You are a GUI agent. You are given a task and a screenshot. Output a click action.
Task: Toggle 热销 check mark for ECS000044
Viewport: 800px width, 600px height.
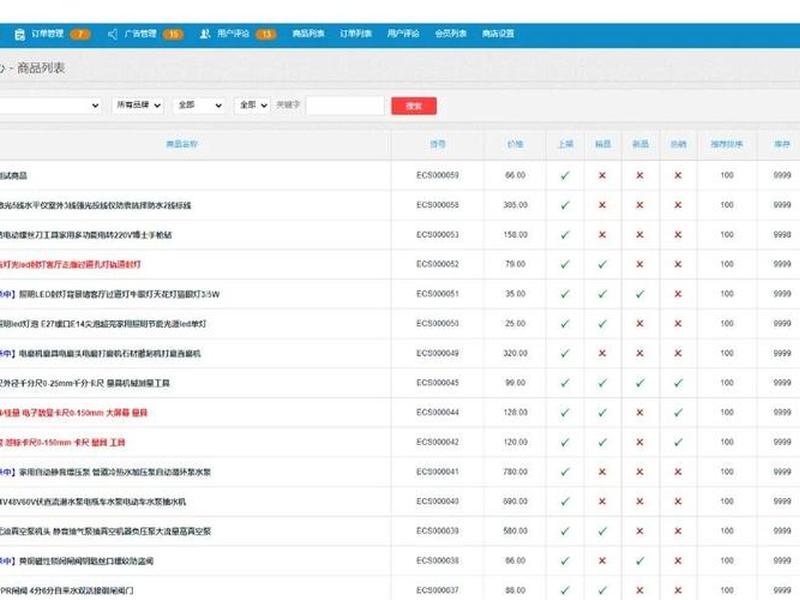tap(678, 412)
